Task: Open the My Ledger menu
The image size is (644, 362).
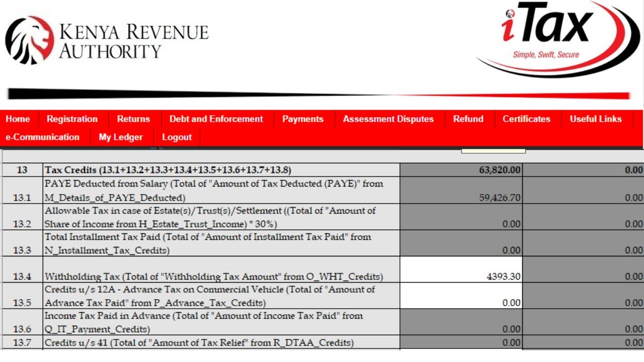Action: [121, 137]
